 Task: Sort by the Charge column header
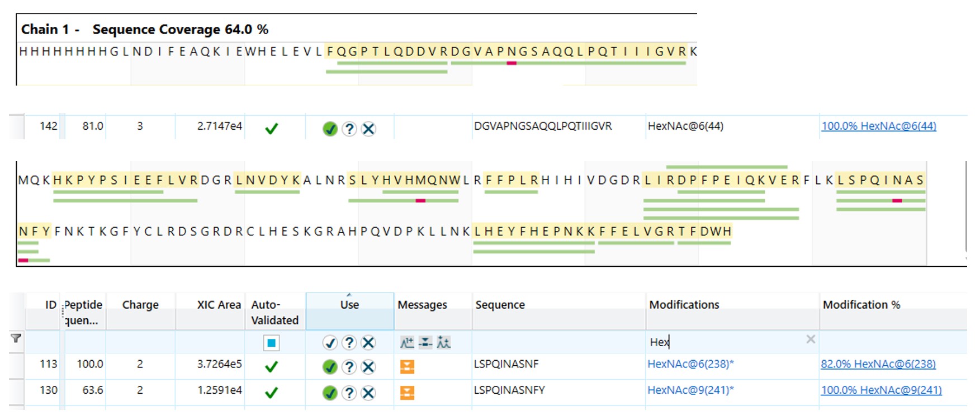click(140, 305)
